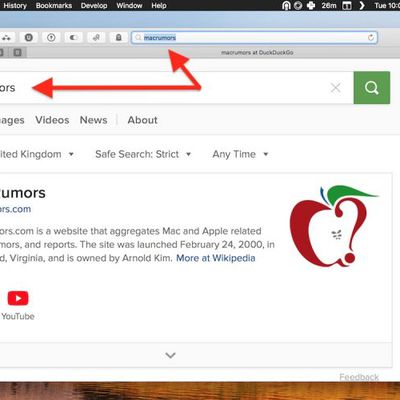Click the lock extension icon in toolbar
Image resolution: width=400 pixels, height=400 pixels.
118,38
